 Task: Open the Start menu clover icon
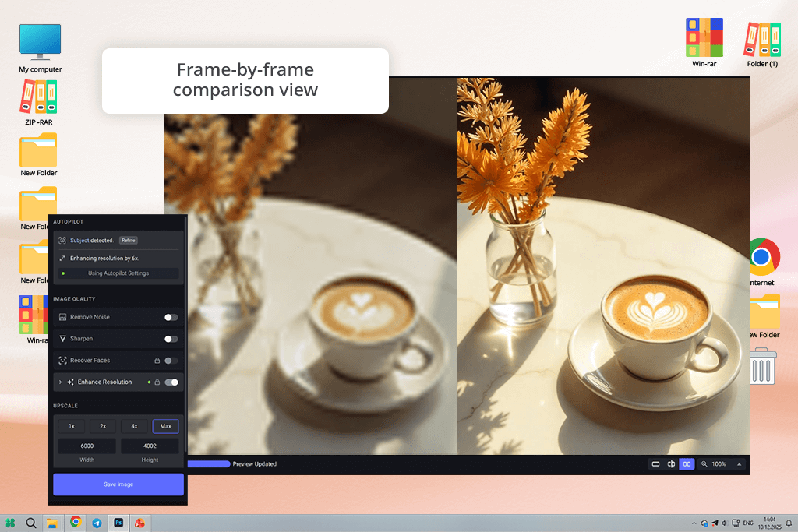coord(10,523)
